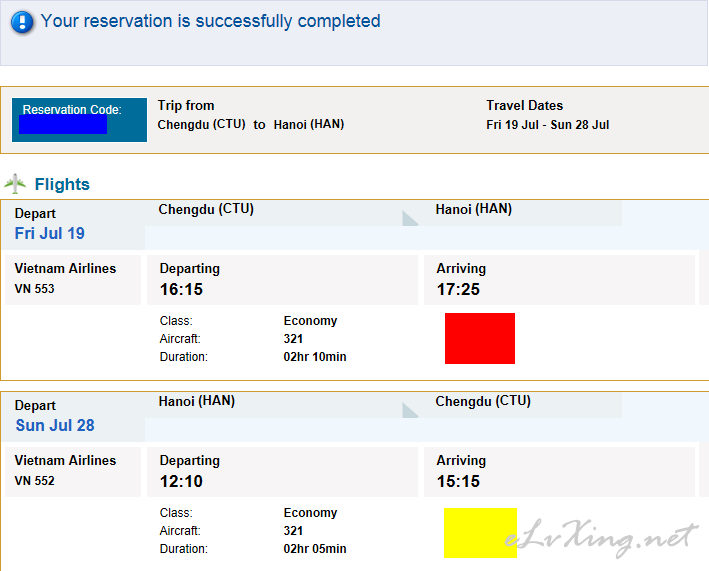Select the Fri Jul 19 departure date
Image resolution: width=709 pixels, height=571 pixels.
pyautogui.click(x=49, y=233)
